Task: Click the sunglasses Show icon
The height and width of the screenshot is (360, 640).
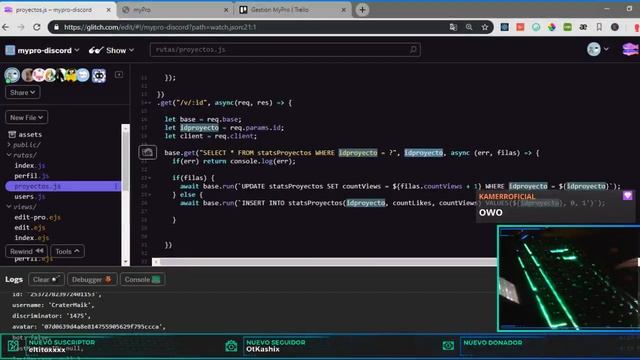Action: pyautogui.click(x=96, y=50)
